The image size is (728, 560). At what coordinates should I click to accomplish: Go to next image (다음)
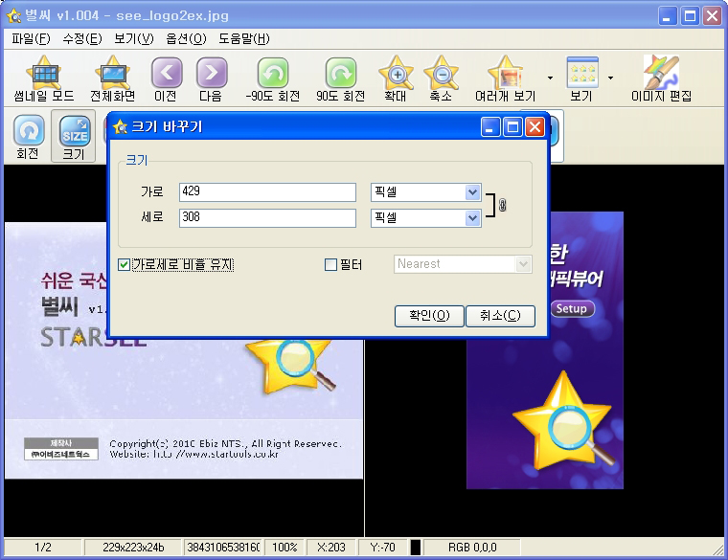[212, 78]
